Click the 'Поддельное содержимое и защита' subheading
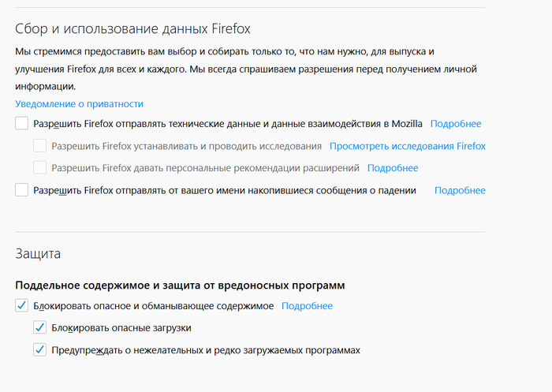Image resolution: width=552 pixels, height=392 pixels. tap(180, 285)
